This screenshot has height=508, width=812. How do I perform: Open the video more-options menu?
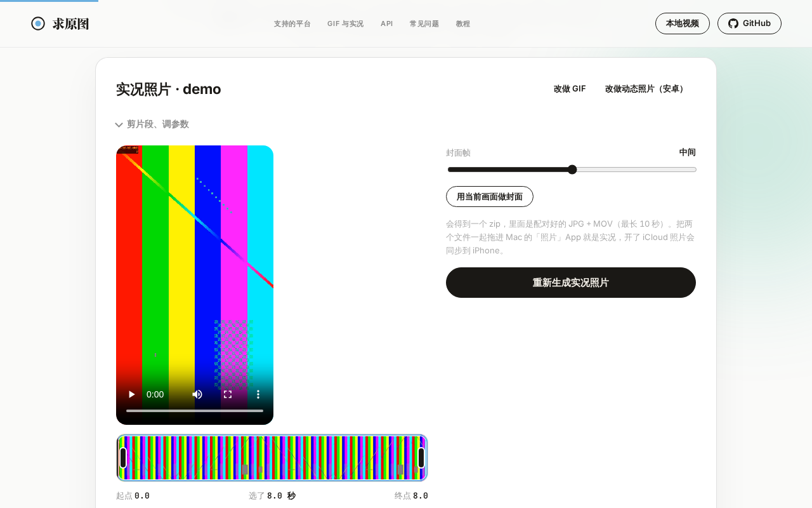point(258,394)
